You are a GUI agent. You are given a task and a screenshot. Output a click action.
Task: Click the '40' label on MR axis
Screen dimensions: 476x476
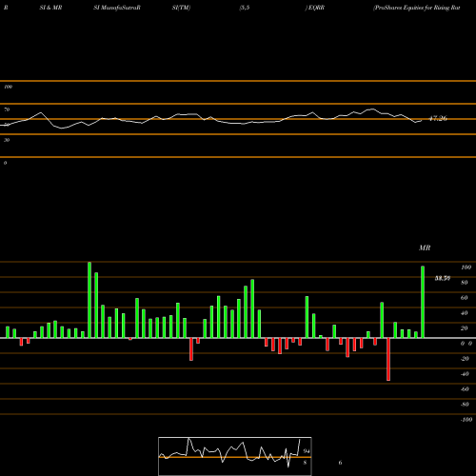click(465, 313)
